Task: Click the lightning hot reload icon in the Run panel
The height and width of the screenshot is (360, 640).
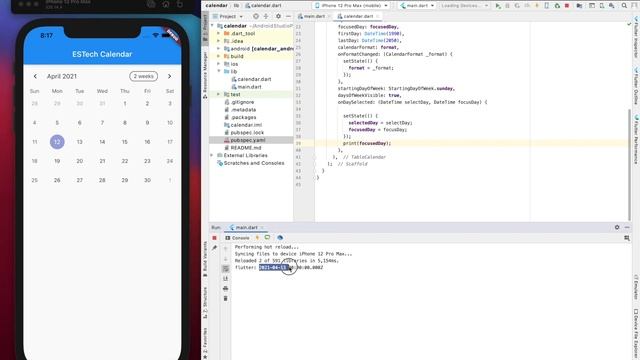Action: pos(257,238)
